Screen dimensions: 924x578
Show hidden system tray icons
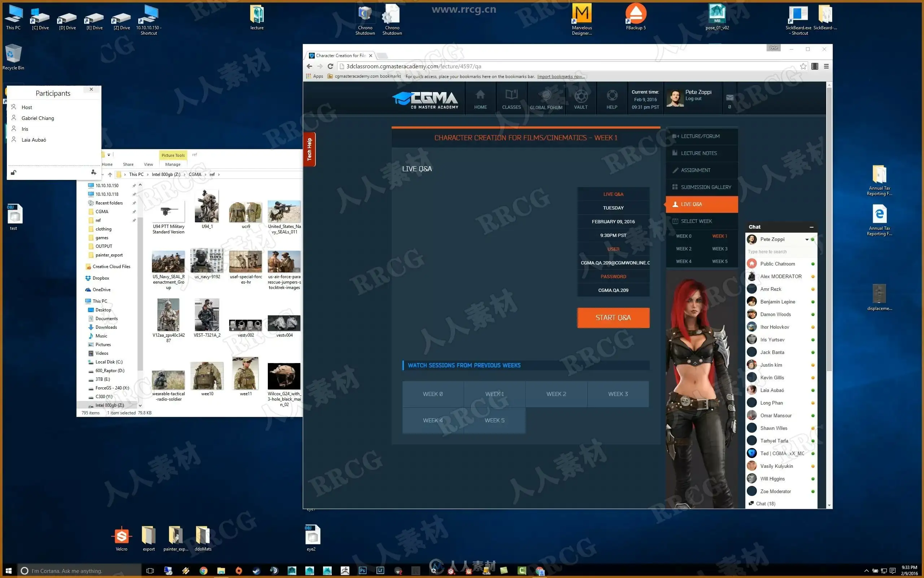pos(866,571)
